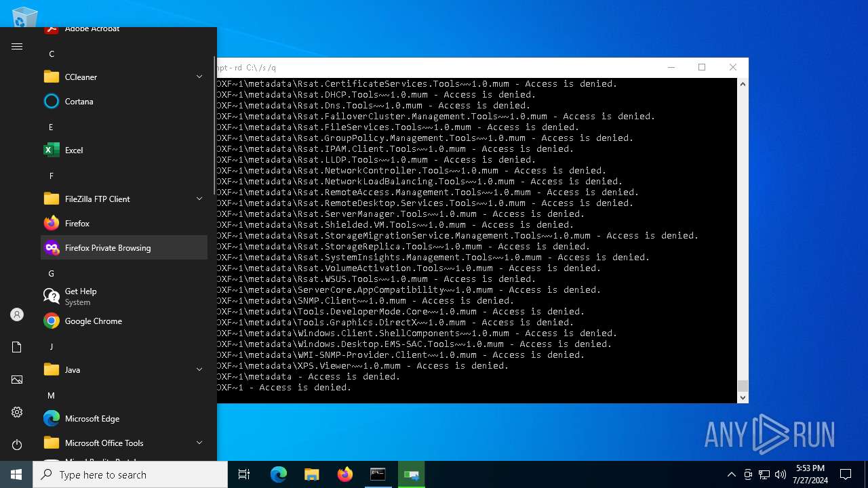This screenshot has width=868, height=488.
Task: Open Firefox Private Browsing entry
Action: coord(124,248)
